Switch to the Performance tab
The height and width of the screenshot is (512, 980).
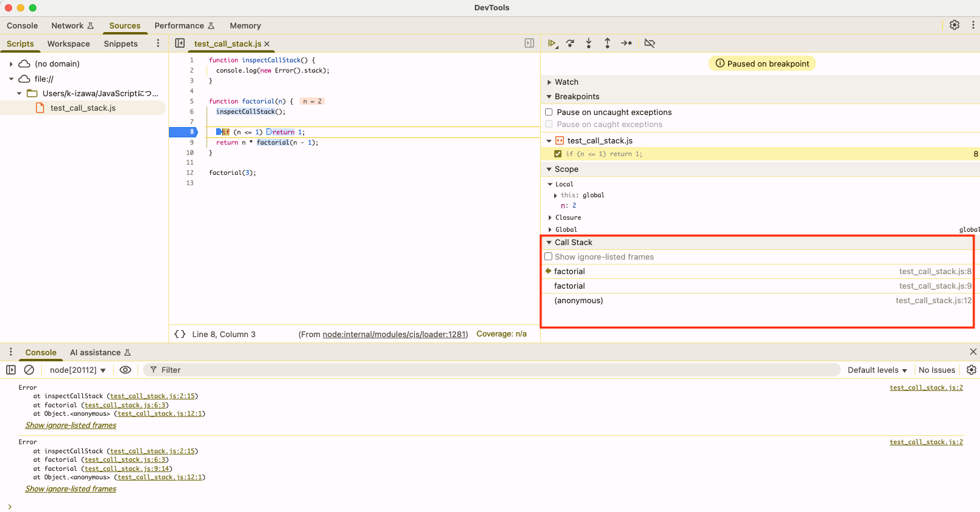pyautogui.click(x=185, y=25)
